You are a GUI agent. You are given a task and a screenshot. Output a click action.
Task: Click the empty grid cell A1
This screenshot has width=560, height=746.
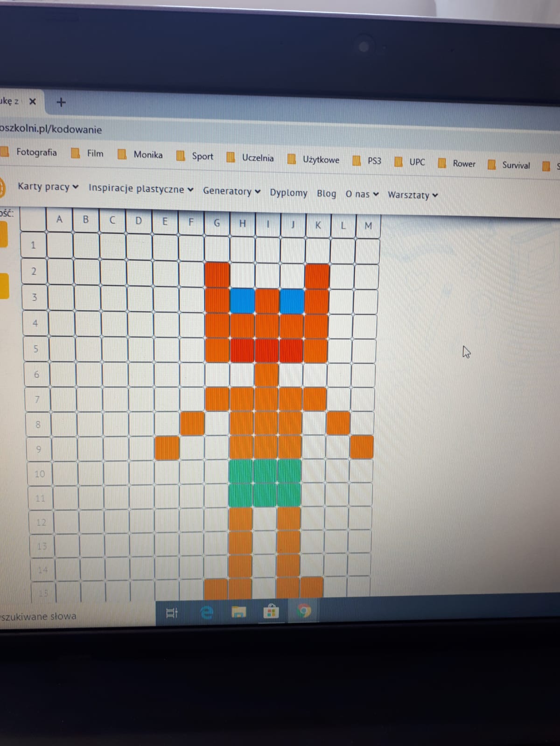pos(60,245)
